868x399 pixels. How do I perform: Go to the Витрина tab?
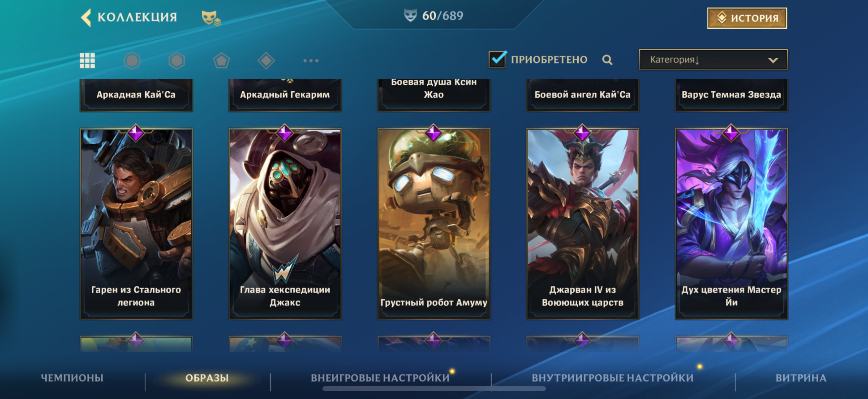pyautogui.click(x=801, y=378)
